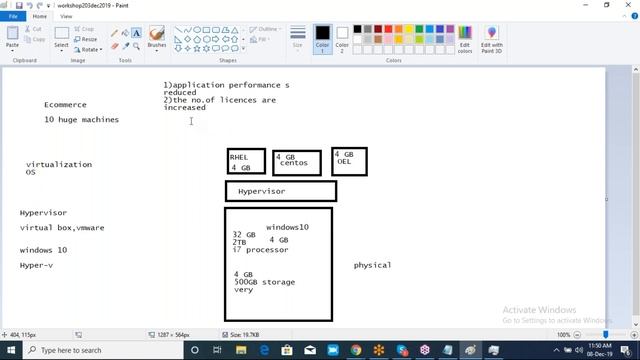640x360 pixels.
Task: Open the shape Outline dropdown
Action: coord(265,29)
